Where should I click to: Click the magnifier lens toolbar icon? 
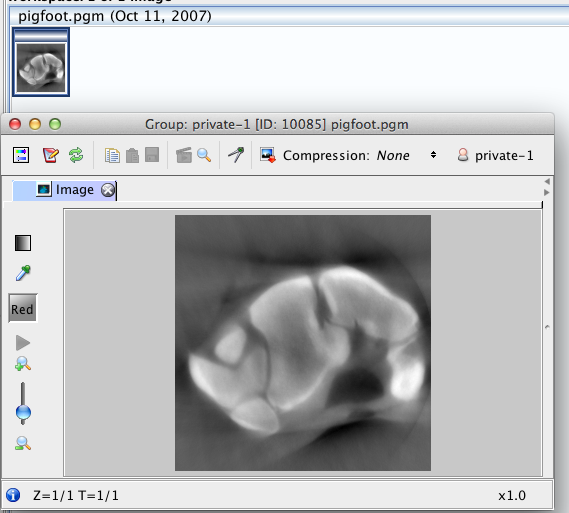tap(204, 155)
